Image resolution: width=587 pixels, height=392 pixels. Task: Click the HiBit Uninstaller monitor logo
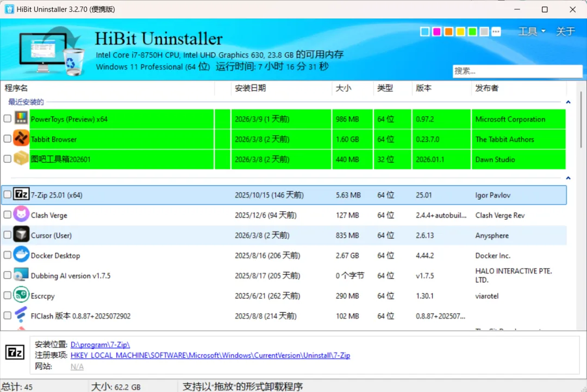pos(51,52)
